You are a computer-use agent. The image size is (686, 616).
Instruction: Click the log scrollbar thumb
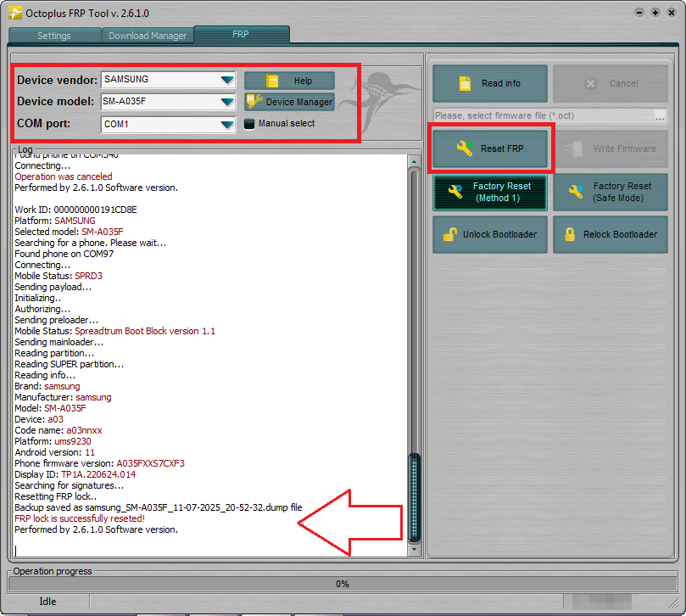click(x=414, y=498)
